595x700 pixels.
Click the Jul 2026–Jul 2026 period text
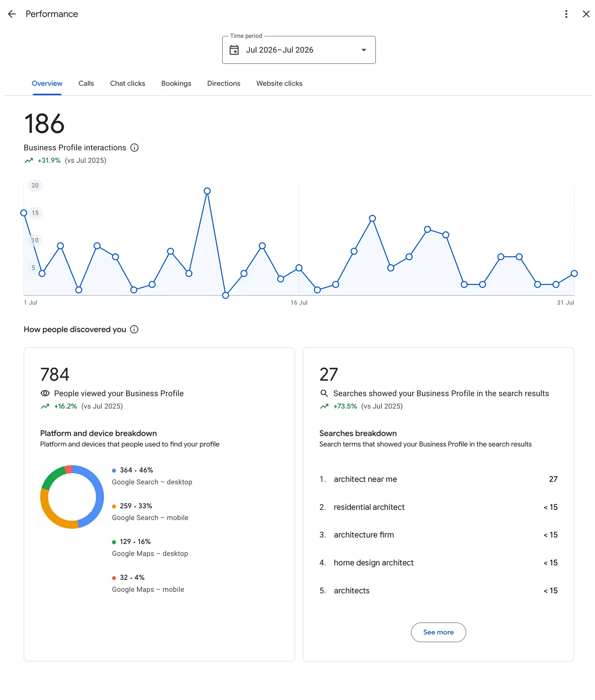[280, 50]
